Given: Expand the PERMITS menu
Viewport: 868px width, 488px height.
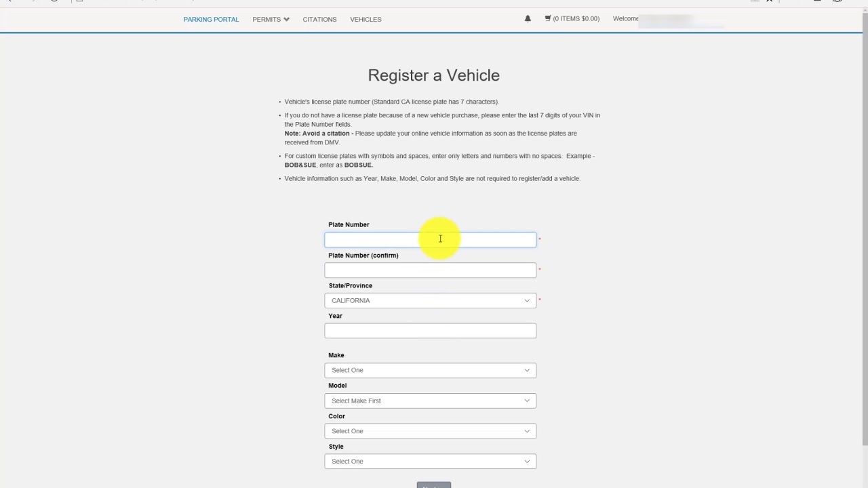Looking at the screenshot, I should tap(271, 19).
